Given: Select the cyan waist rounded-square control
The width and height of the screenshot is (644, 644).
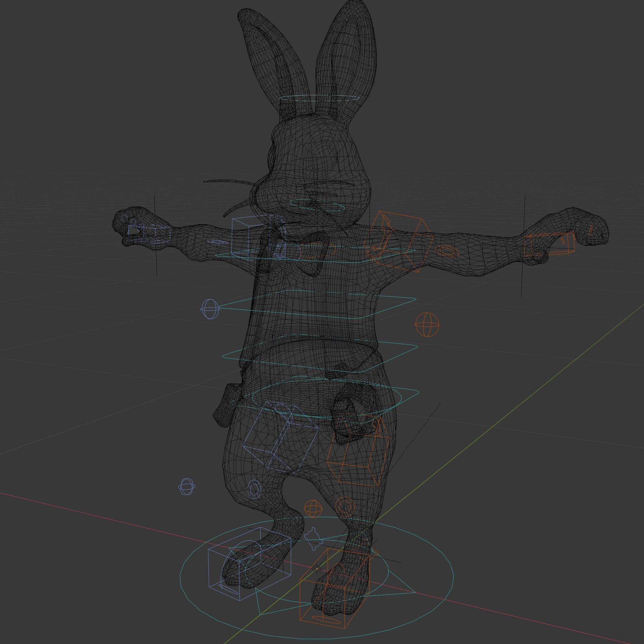Looking at the screenshot, I should pyautogui.click(x=320, y=353).
